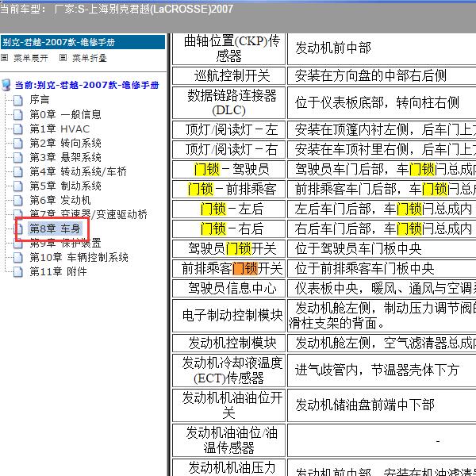This screenshot has width=476, height=476.
Task: Click the 发动机储油盘前端中下部 cell
Action: [382, 405]
